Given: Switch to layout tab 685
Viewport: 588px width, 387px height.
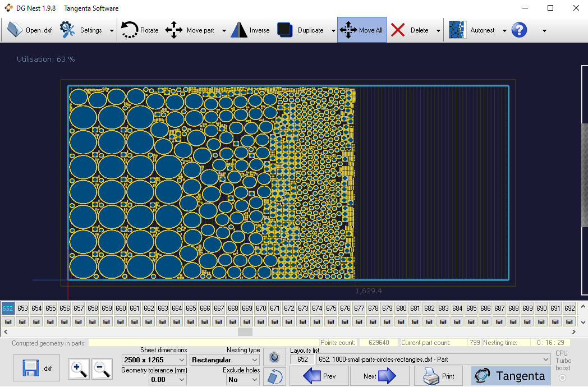Looking at the screenshot, I should pos(471,308).
